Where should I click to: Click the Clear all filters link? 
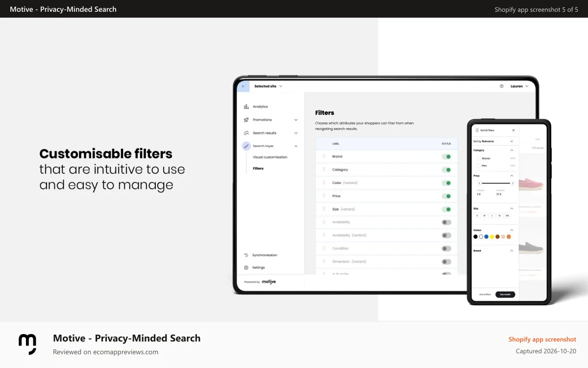(485, 294)
